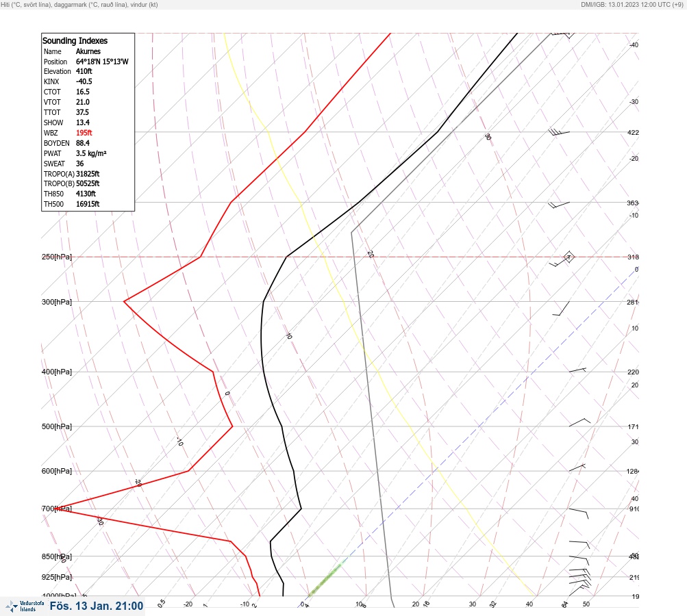The height and width of the screenshot is (616, 687).
Task: Click the SWEAT value 36
Action: coord(79,164)
